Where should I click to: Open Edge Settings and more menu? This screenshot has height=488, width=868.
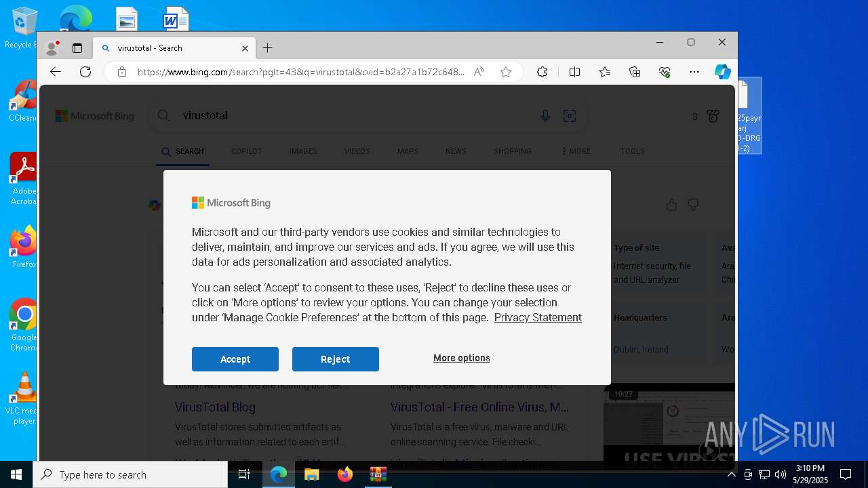point(694,72)
